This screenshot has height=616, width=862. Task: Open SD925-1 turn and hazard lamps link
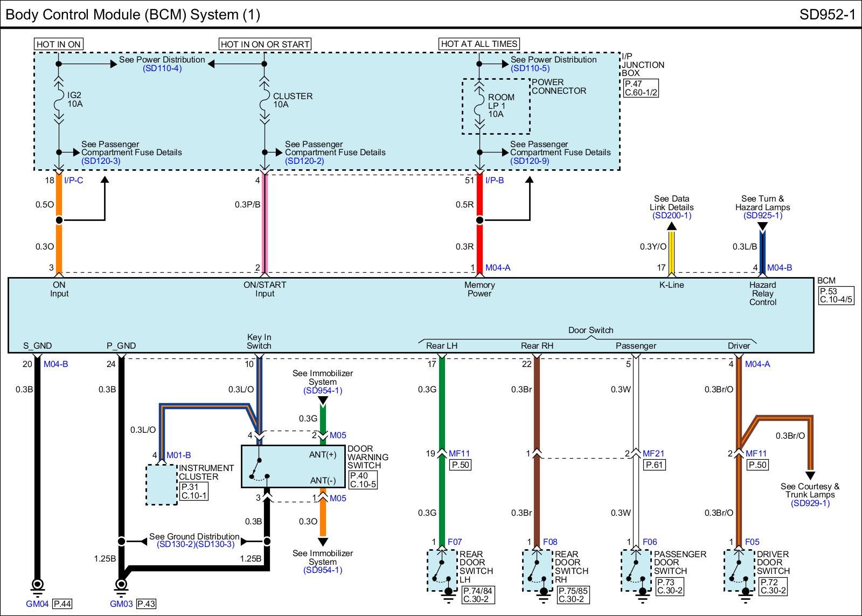762,216
